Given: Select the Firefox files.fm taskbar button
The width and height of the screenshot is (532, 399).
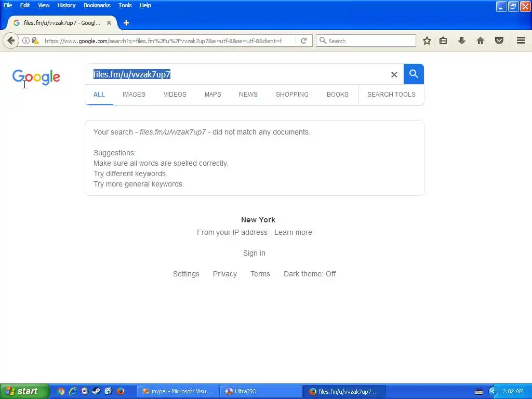Looking at the screenshot, I should (344, 391).
